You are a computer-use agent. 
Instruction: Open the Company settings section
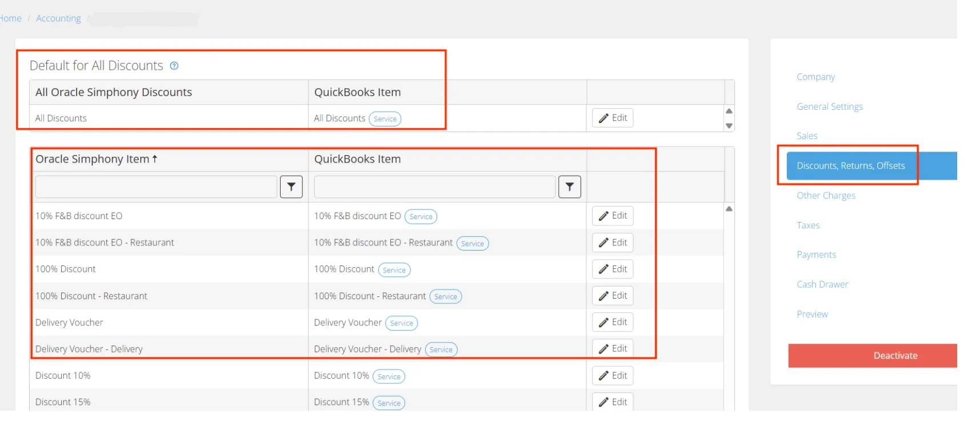[815, 77]
